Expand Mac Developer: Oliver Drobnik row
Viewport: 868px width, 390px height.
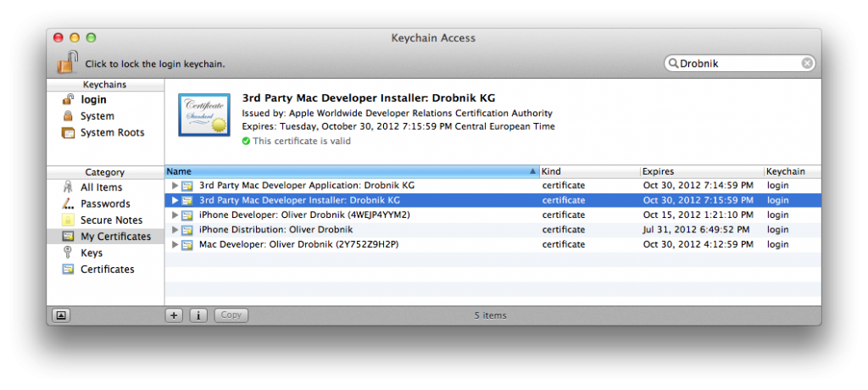tap(175, 244)
